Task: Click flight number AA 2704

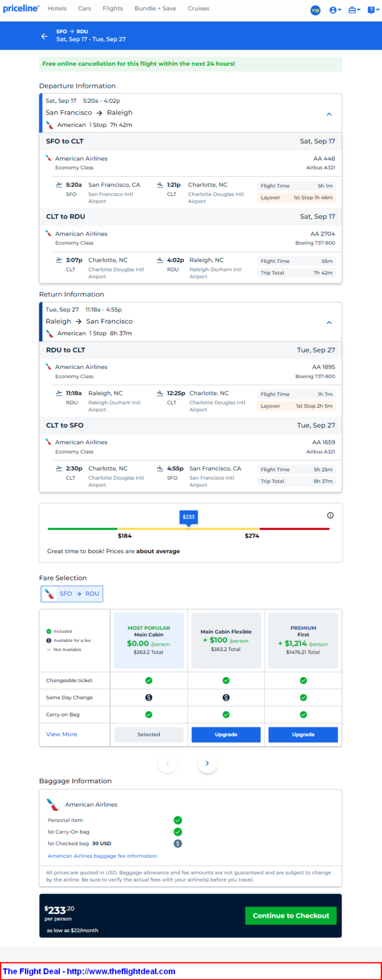Action: (x=323, y=234)
